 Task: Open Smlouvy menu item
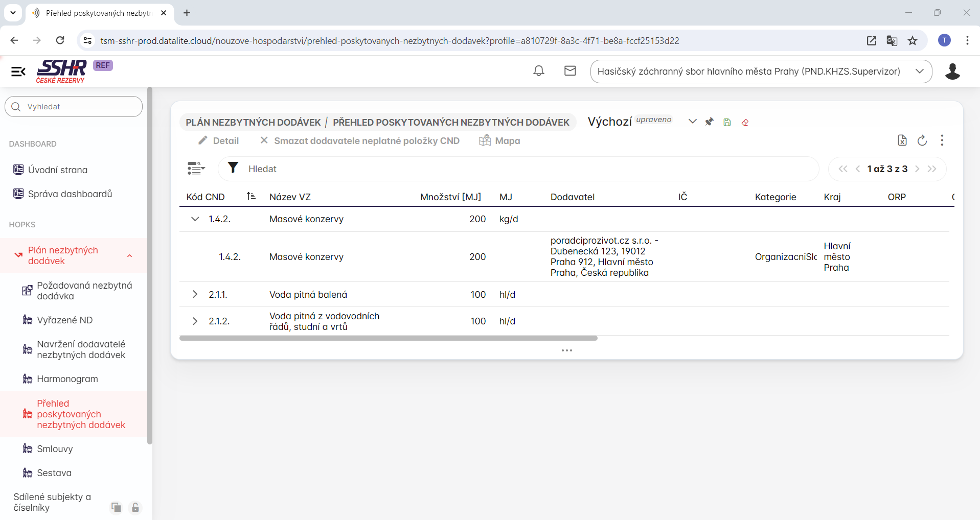pyautogui.click(x=55, y=449)
